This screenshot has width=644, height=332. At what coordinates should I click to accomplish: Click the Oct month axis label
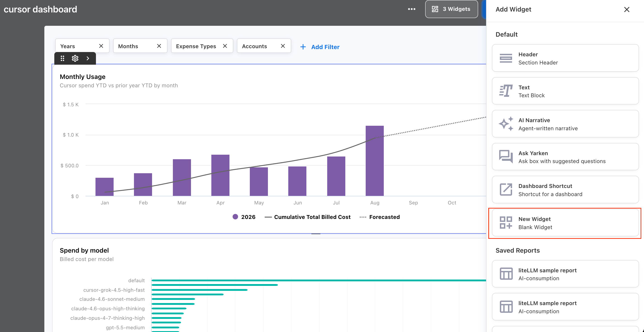[452, 203]
